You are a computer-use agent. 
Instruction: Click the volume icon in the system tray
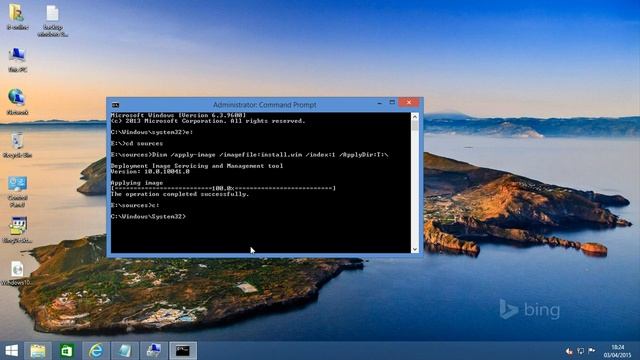click(569, 351)
